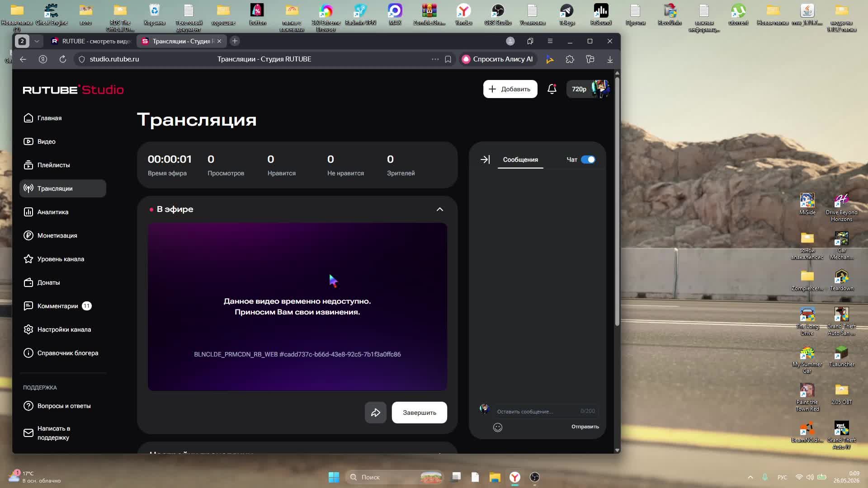This screenshot has width=868, height=488.
Task: Click Спросить Алису AI button
Action: click(x=498, y=59)
